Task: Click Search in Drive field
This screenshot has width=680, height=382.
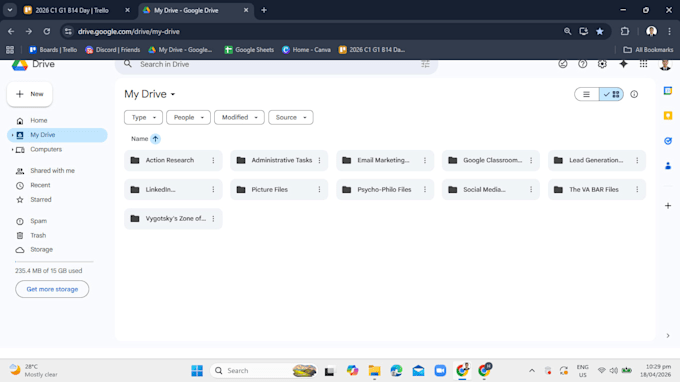Action: pos(276,64)
